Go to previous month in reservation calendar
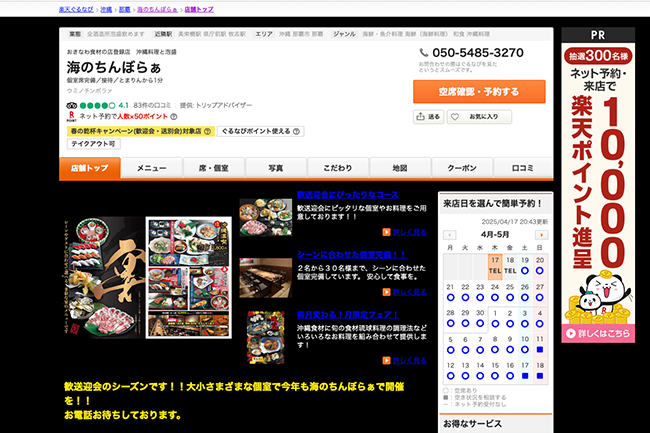The image size is (650, 433). coord(450,235)
